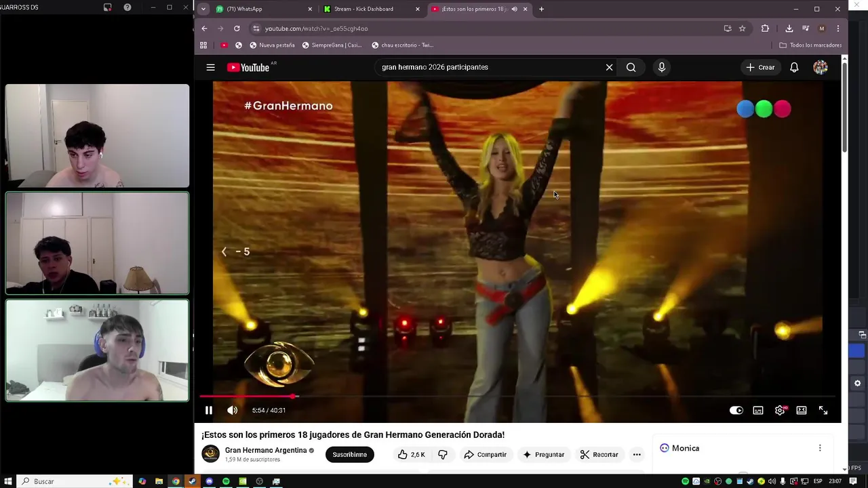Go back in Chrome
Viewport: 868px width, 488px height.
204,28
